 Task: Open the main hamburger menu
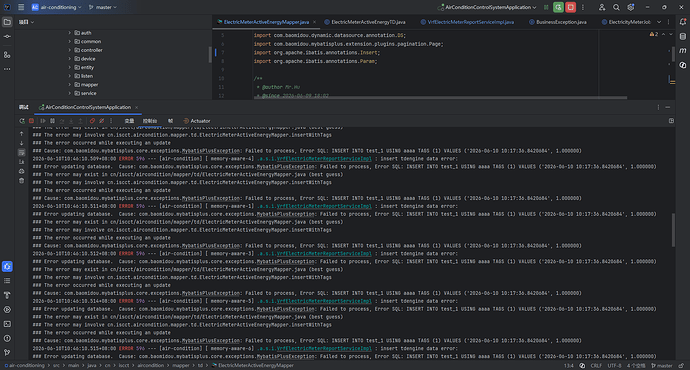[21, 7]
